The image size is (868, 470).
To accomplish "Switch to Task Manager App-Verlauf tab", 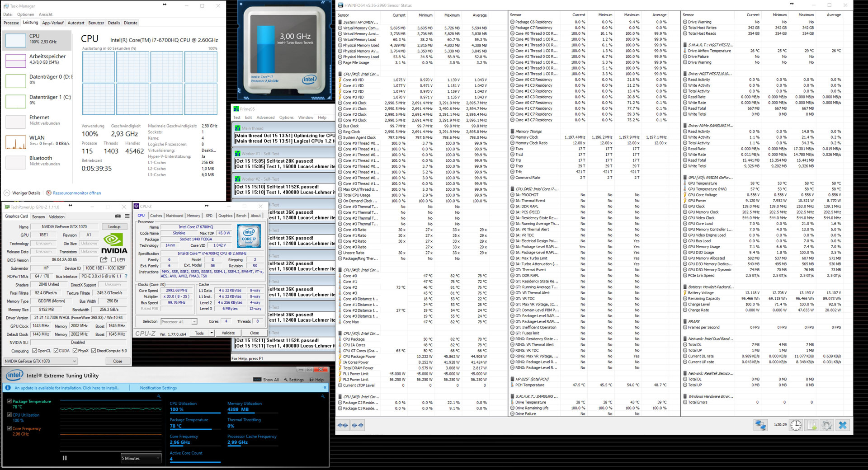I will tap(53, 23).
